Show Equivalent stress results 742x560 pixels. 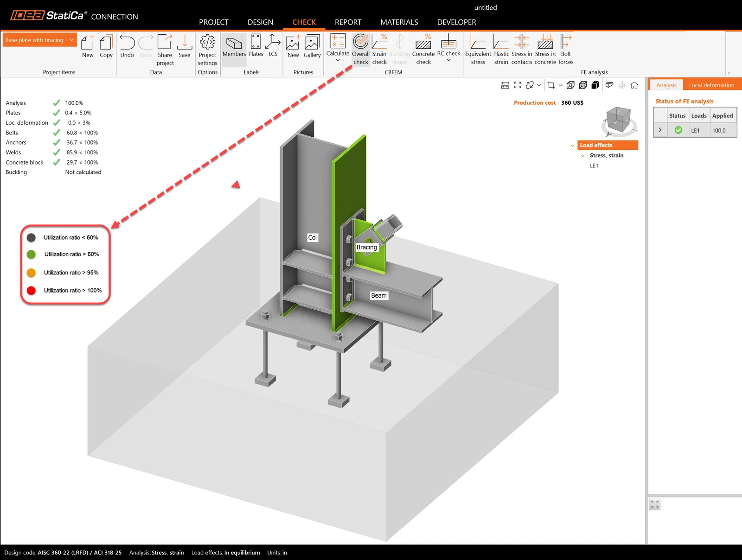click(478, 50)
